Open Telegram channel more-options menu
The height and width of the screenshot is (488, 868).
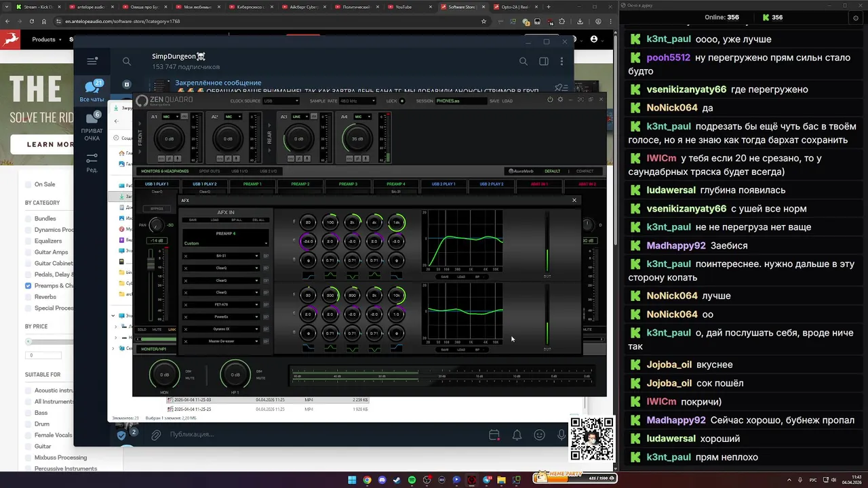coord(561,61)
